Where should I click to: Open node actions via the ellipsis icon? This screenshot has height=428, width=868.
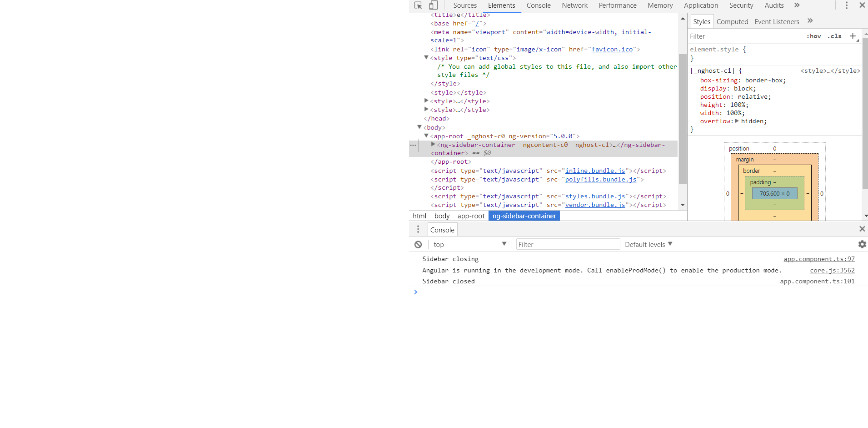(x=413, y=146)
